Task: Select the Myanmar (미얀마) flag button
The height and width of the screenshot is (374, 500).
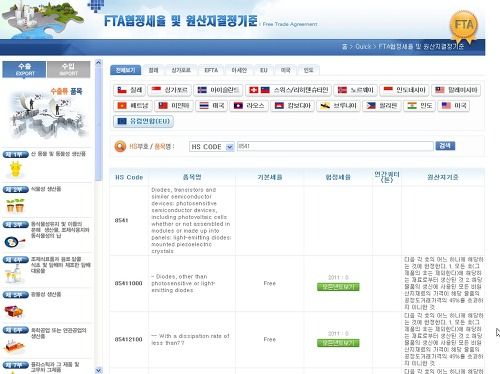Action: tap(174, 106)
